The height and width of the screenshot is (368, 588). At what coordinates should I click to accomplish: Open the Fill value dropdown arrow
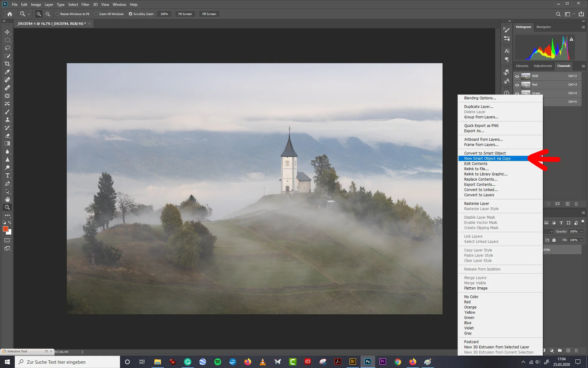[582, 240]
